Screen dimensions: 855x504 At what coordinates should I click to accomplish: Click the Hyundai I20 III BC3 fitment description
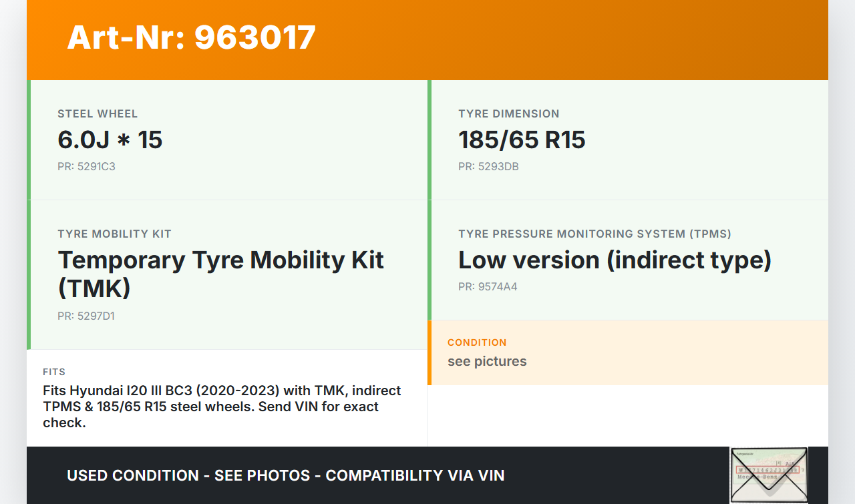click(x=222, y=407)
